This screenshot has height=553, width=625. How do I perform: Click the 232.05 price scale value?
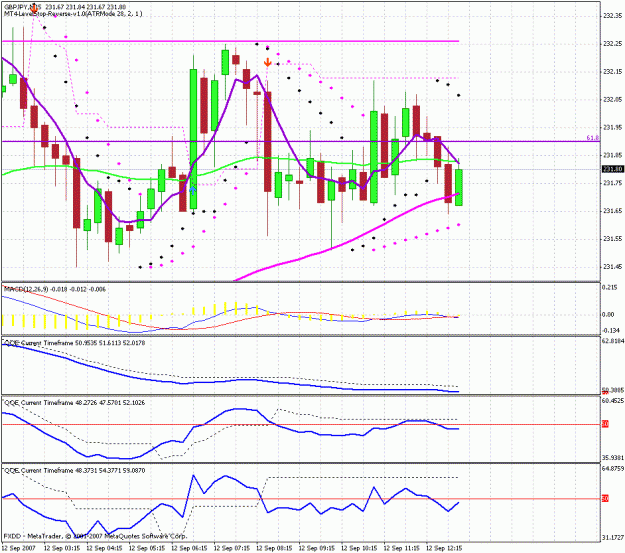(x=613, y=99)
